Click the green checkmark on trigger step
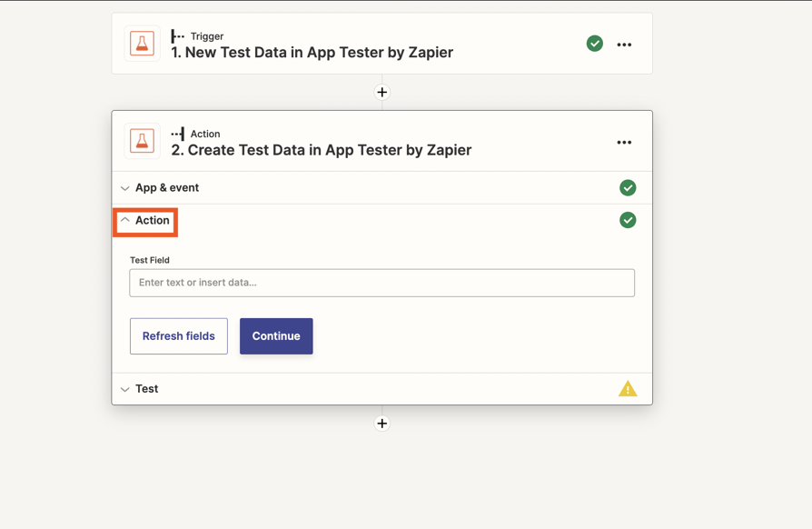This screenshot has height=529, width=812. (595, 44)
